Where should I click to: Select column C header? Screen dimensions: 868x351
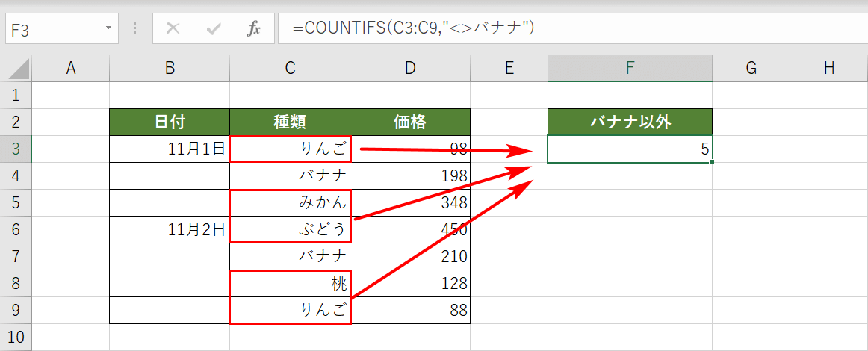coord(290,68)
